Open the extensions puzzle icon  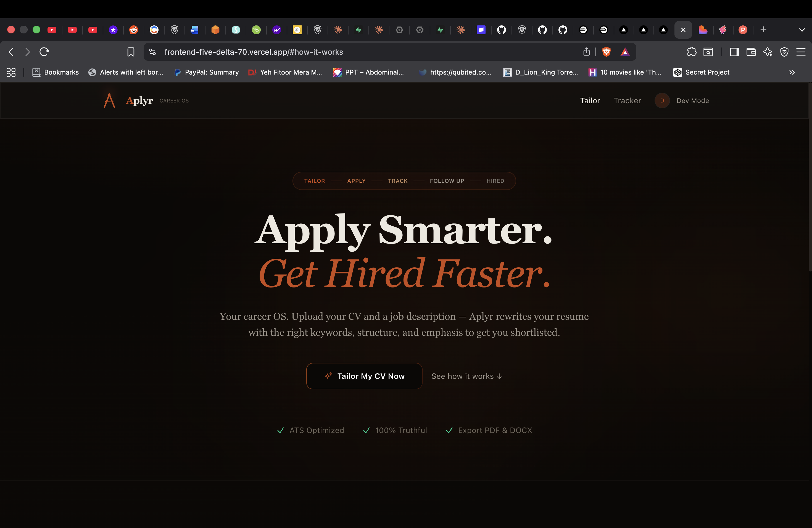click(692, 52)
